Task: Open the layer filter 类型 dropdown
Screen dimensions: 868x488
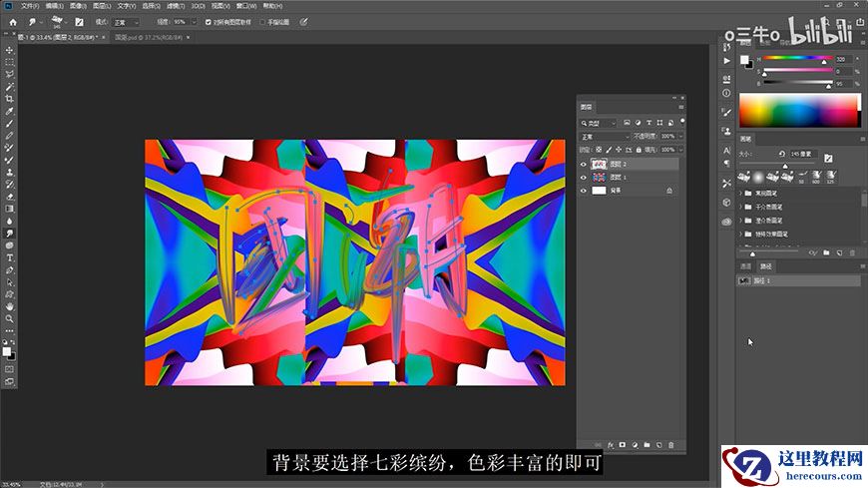Action: [599, 123]
